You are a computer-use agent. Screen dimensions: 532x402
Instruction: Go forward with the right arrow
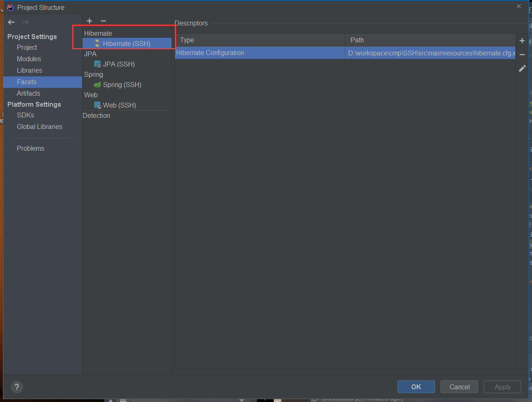[x=25, y=22]
